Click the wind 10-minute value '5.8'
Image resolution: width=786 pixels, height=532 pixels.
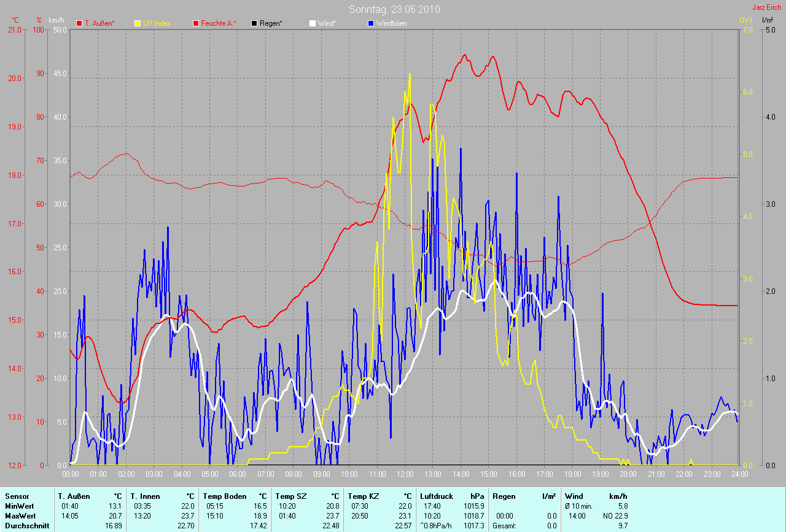point(622,506)
